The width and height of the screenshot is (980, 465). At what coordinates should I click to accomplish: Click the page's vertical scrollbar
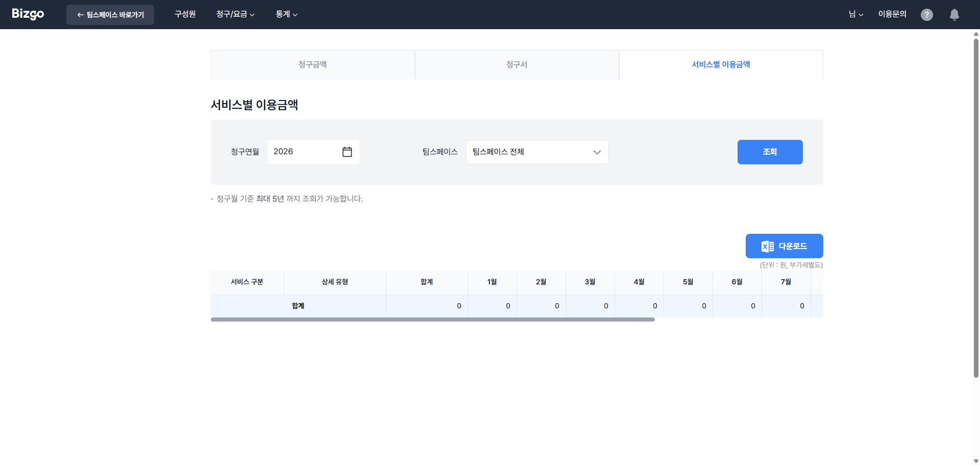tap(976, 204)
